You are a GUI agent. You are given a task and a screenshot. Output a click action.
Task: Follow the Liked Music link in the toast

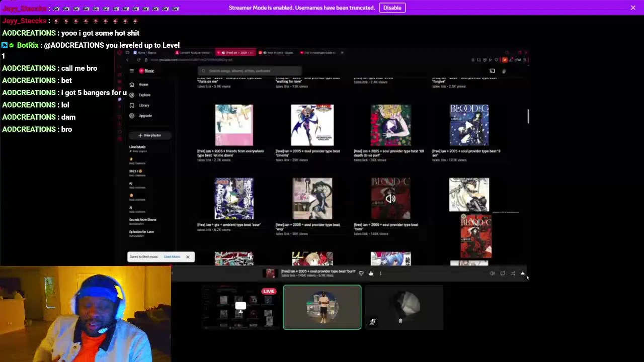[x=172, y=257]
